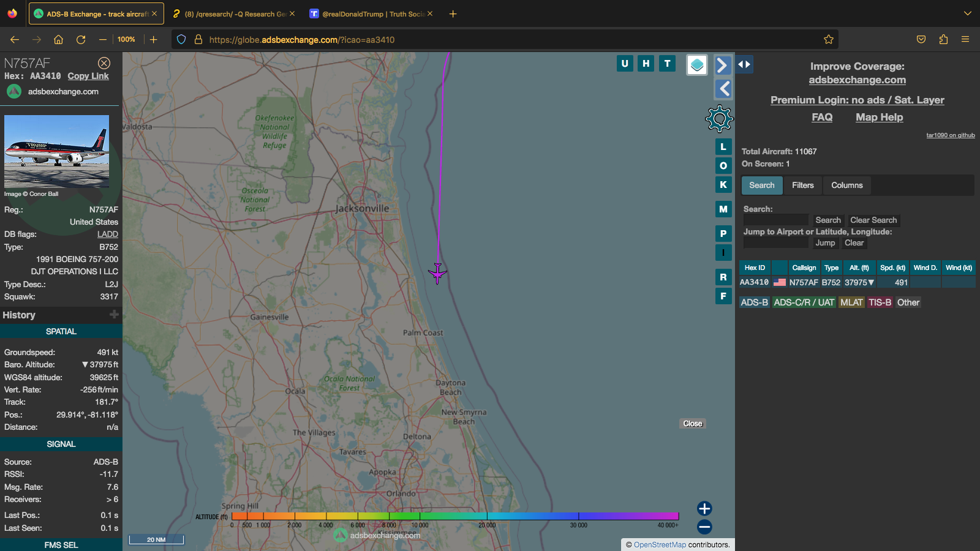This screenshot has width=980, height=551.
Task: Sort table by Alt. (ft) column
Action: 859,268
